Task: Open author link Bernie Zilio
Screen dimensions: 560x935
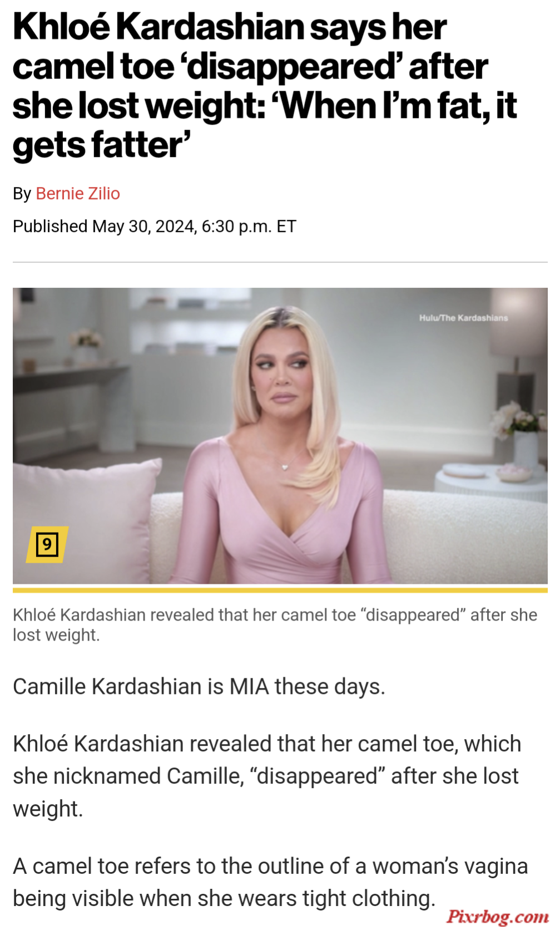Action: [78, 194]
